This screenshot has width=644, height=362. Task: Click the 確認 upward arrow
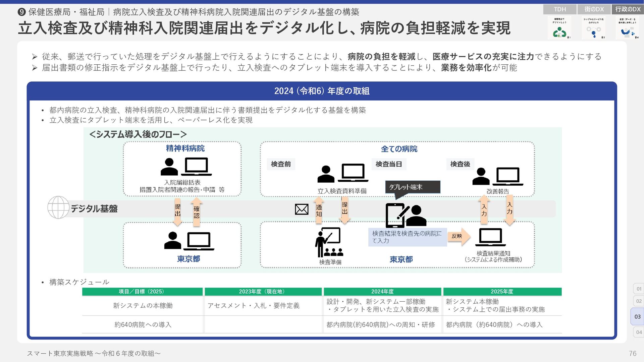[x=196, y=212]
